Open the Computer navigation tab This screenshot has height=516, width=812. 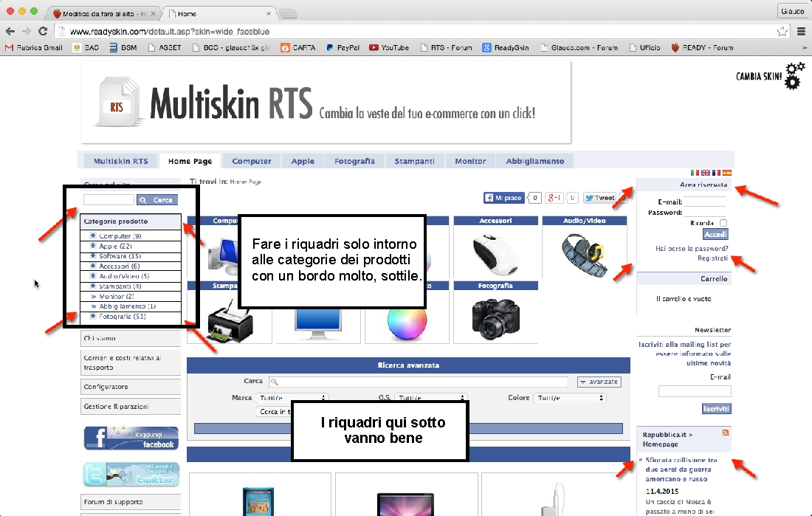coord(252,161)
